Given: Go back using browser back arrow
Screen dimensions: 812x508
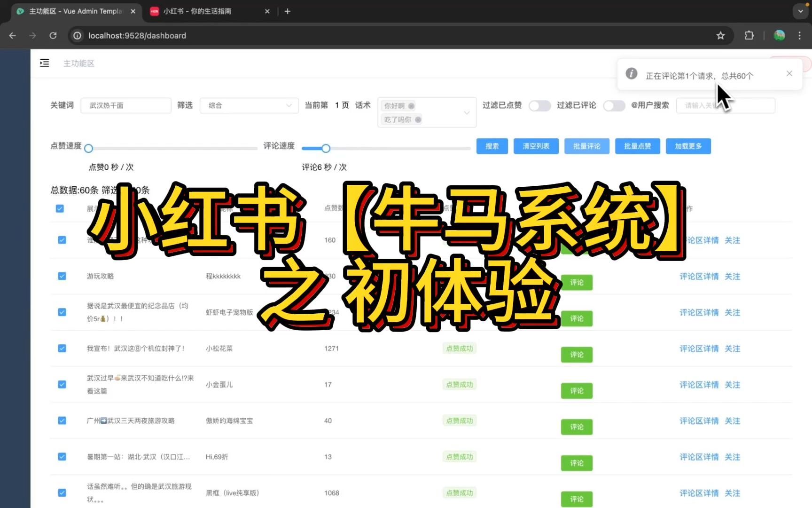Looking at the screenshot, I should coord(13,36).
